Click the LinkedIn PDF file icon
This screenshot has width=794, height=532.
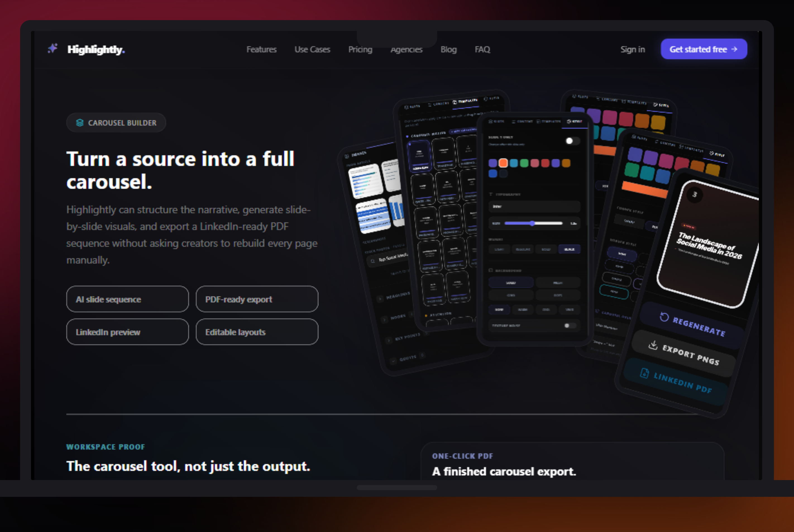click(x=644, y=373)
